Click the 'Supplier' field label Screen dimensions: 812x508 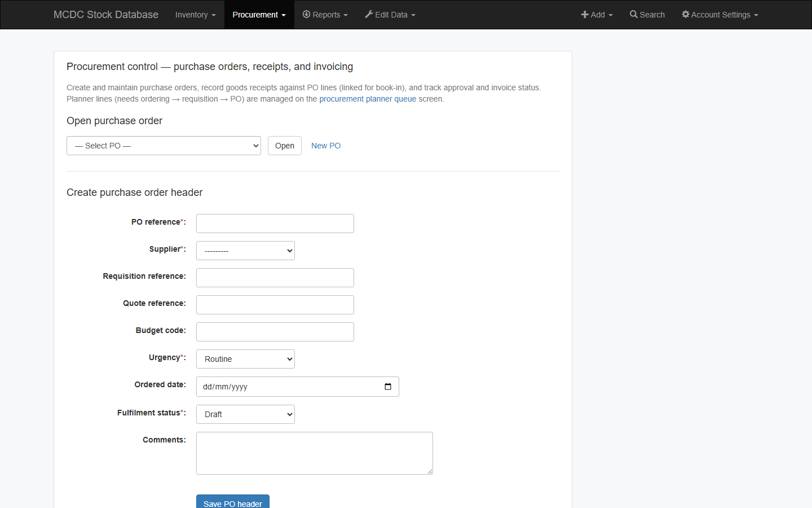click(x=167, y=249)
